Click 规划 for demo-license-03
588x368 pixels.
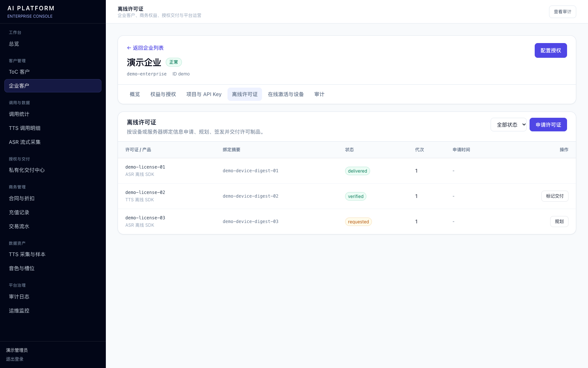pos(559,222)
